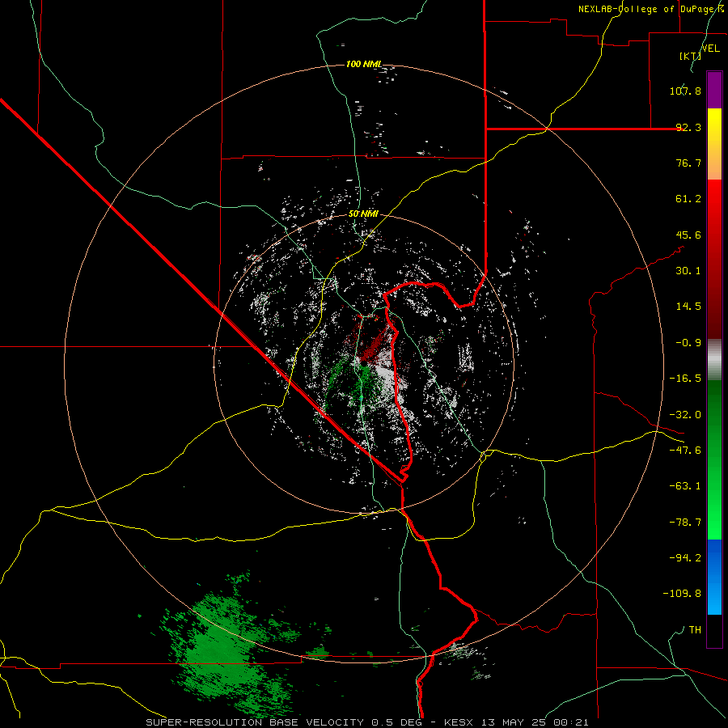Pick the yellow band on velocity color bar

point(714,144)
